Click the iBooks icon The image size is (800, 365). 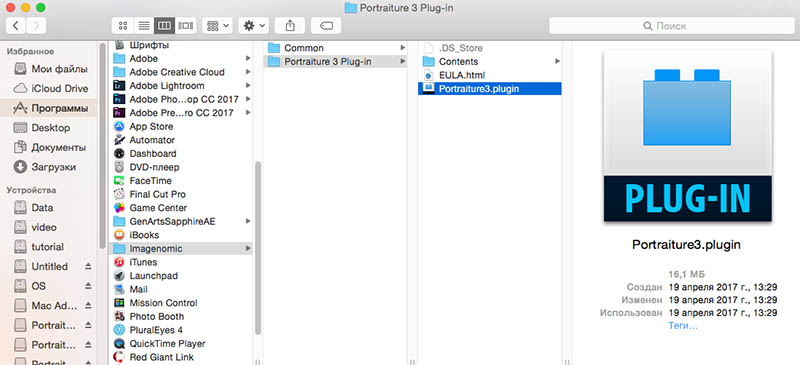coord(119,235)
